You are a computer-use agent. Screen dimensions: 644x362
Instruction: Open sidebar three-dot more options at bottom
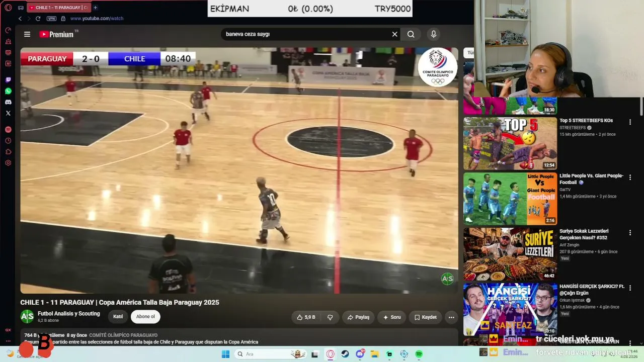point(8,341)
